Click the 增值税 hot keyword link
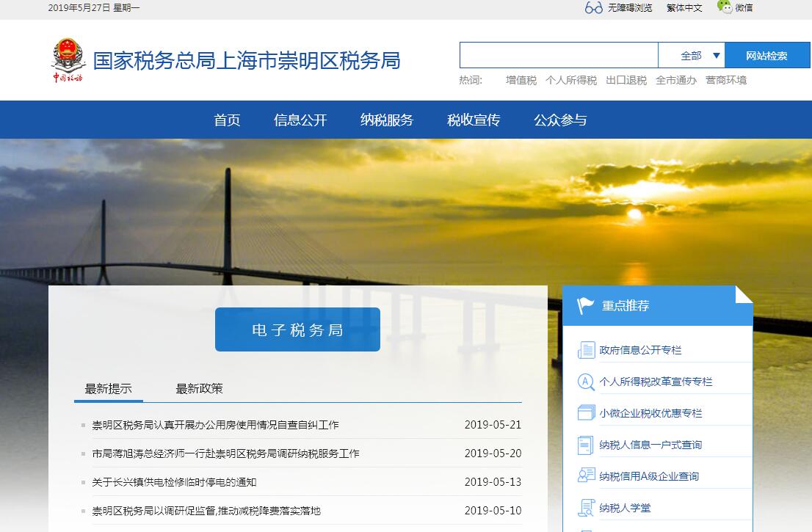Viewport: 812px width, 532px height. coord(521,81)
